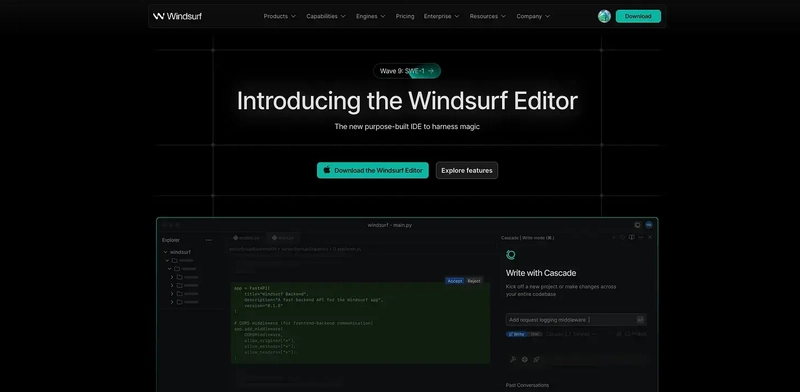Go to the Pricing page
The width and height of the screenshot is (800, 392).
point(405,16)
